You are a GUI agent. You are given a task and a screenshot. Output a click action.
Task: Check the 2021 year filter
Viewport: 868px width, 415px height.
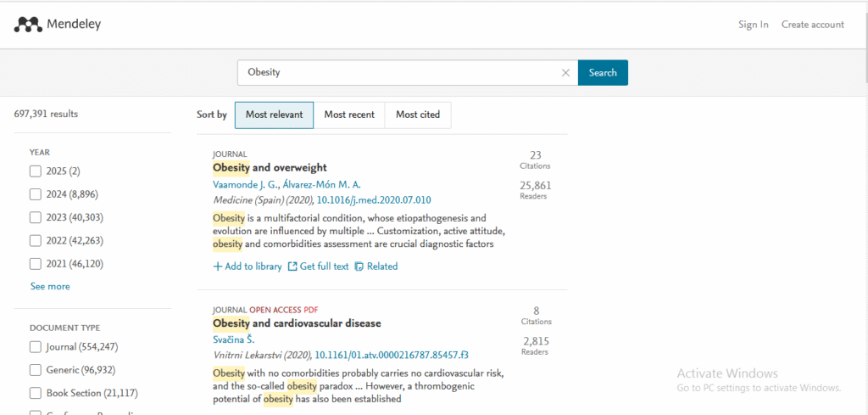click(x=36, y=264)
